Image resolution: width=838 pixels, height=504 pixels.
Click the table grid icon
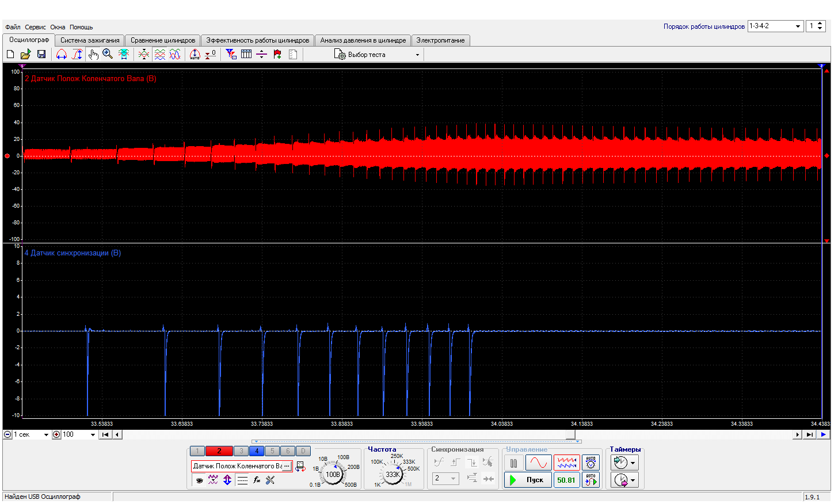coord(246,54)
